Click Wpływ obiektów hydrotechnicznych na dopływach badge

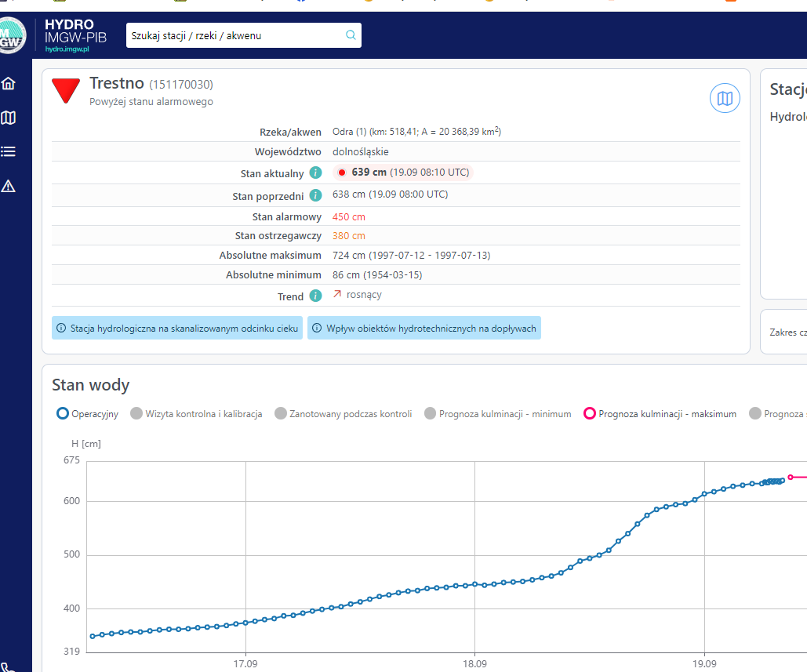tap(424, 329)
